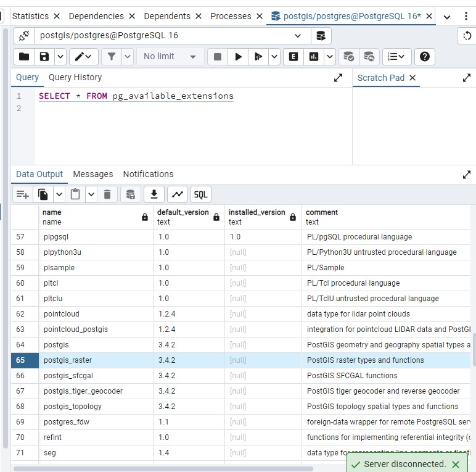The width and height of the screenshot is (476, 472).
Task: Switch to the Notifications tab
Action: coord(148,174)
